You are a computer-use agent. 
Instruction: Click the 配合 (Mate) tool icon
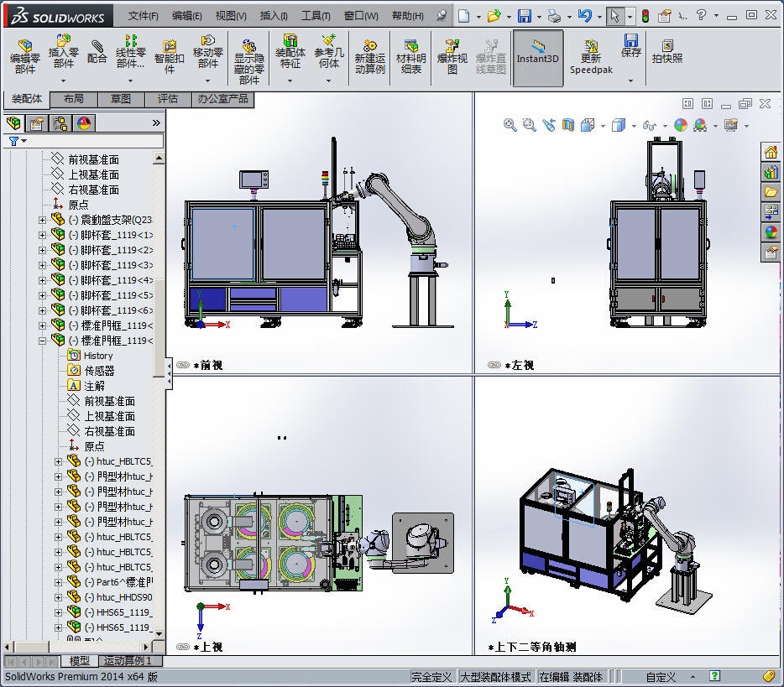point(97,52)
